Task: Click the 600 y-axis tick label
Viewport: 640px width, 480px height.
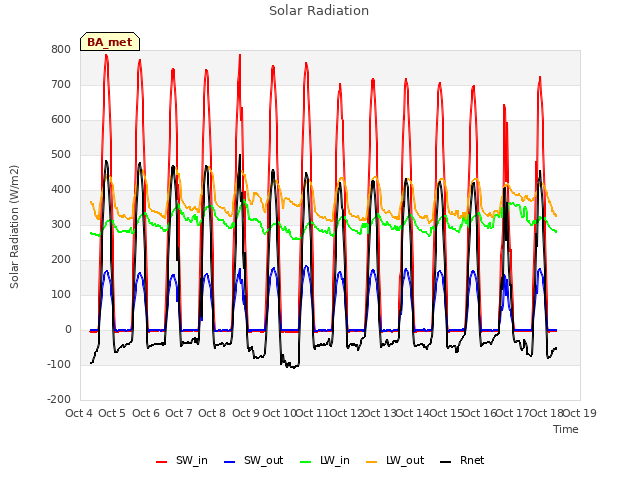Action: (61, 120)
